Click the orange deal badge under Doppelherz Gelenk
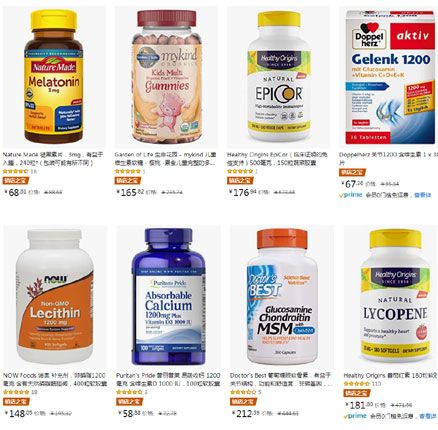The image size is (438, 430). pyautogui.click(x=352, y=172)
